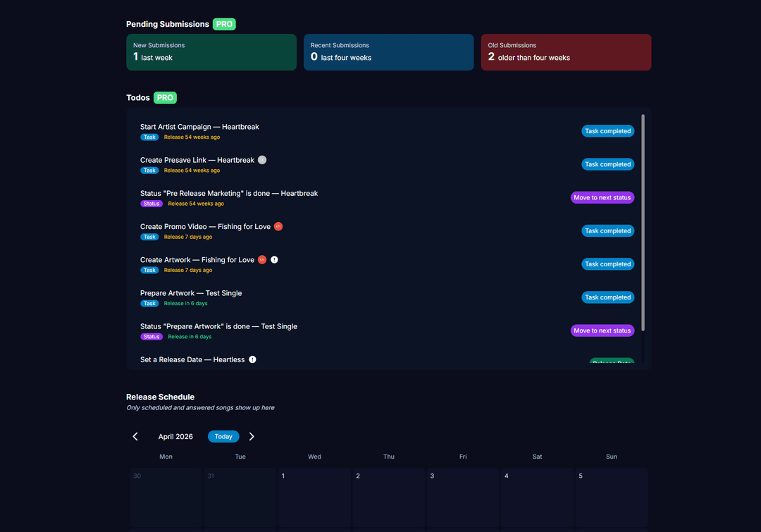
Task: Mark Start Artist Campaign as Task completed
Action: [607, 131]
